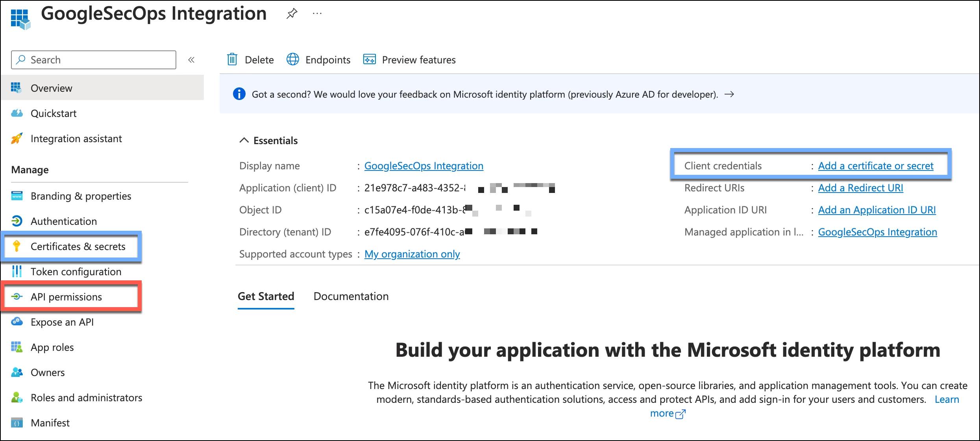Click the Manifest icon

(17, 422)
